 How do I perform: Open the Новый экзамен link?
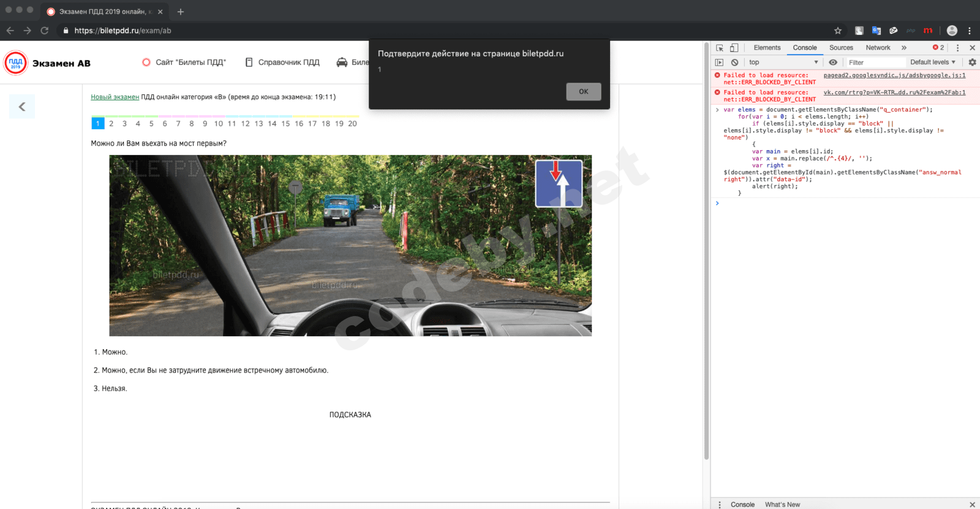[x=115, y=97]
